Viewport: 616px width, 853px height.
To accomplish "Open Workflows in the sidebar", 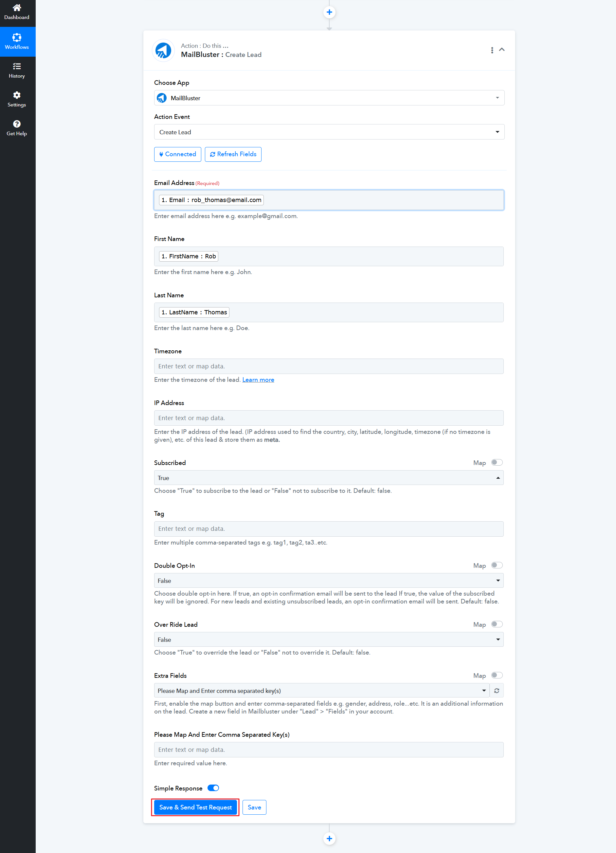I will pyautogui.click(x=17, y=41).
